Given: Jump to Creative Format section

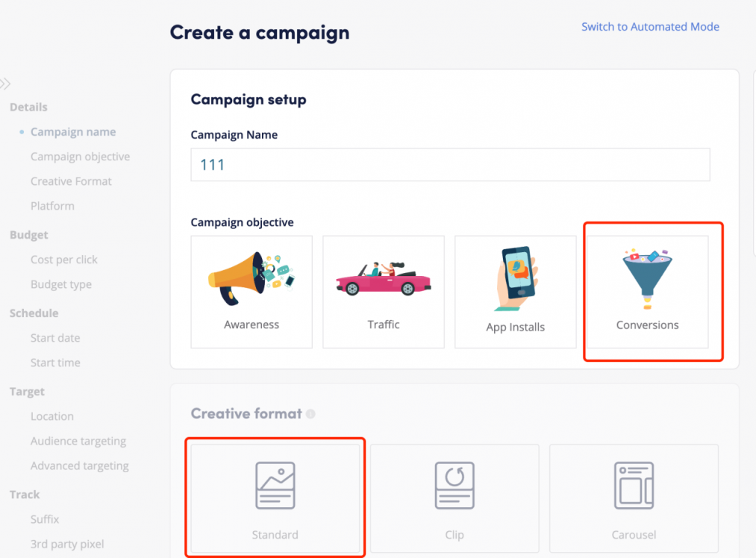Looking at the screenshot, I should click(71, 181).
